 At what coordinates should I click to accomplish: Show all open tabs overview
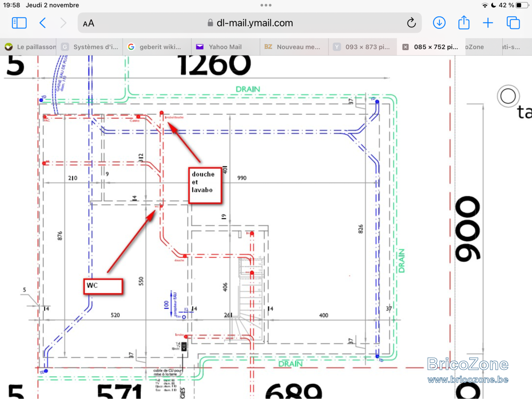pyautogui.click(x=513, y=23)
